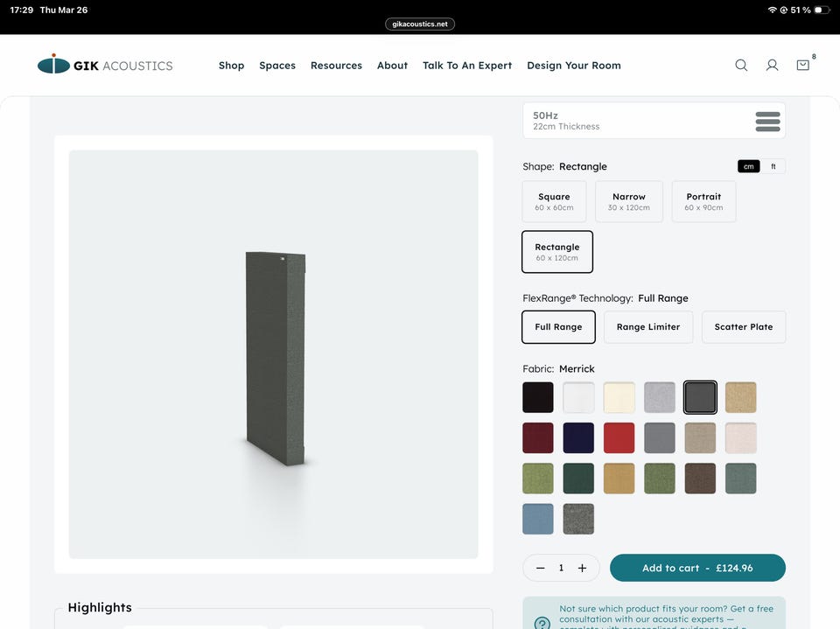Screen dimensions: 840x629
Task: Go to Talk To An Expert
Action: click(467, 66)
